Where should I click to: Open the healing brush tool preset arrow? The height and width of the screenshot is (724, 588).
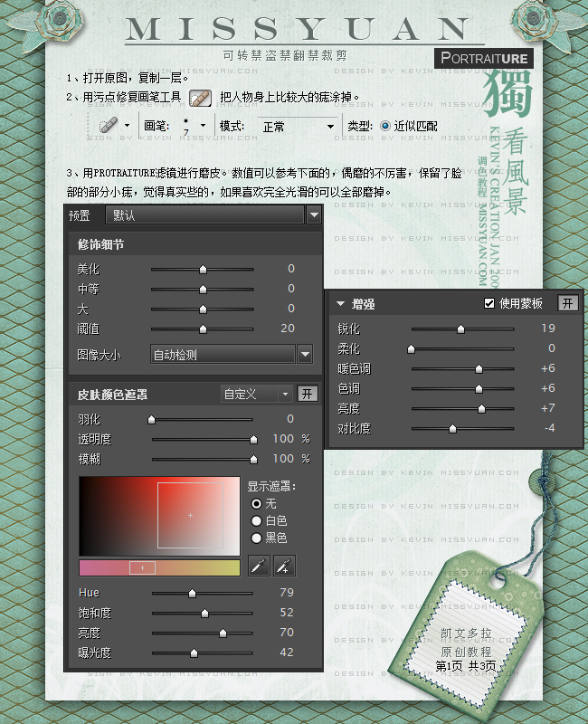[127, 125]
